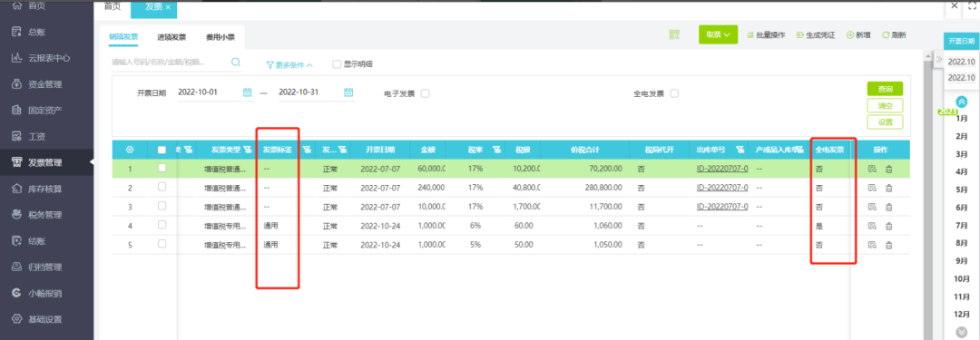Select checkbox for row 5
This screenshot has width=980, height=340.
[x=162, y=244]
